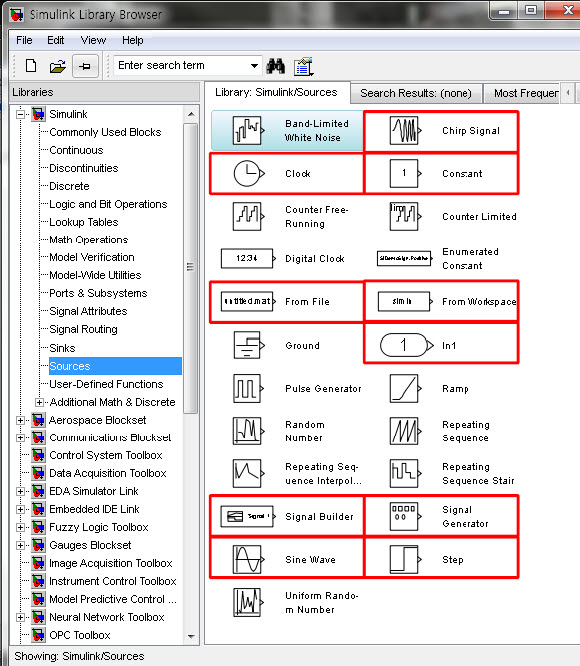
Task: Select User-Defined Functions library
Action: click(106, 384)
